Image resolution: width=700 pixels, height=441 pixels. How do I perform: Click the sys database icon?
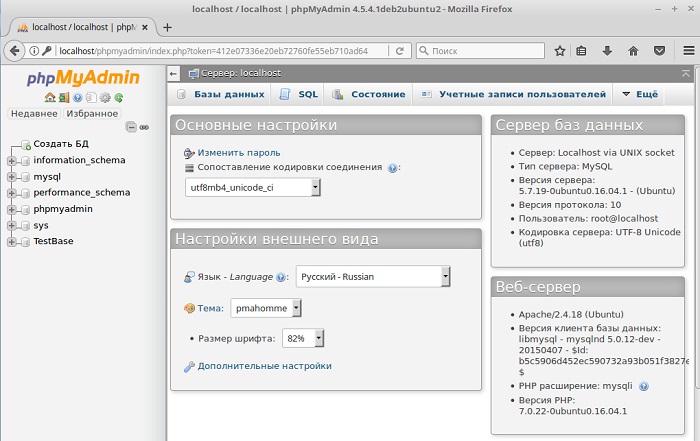click(x=26, y=226)
